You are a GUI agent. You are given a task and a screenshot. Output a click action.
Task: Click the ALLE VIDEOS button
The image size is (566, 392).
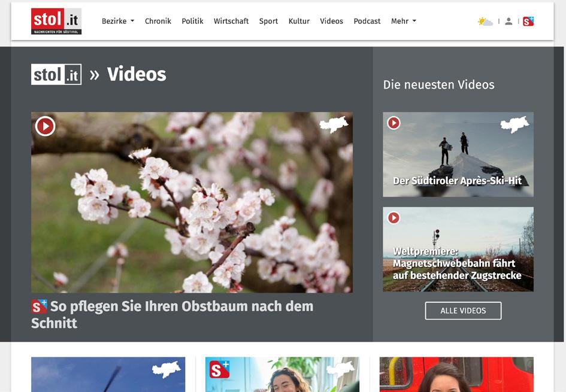[463, 311]
